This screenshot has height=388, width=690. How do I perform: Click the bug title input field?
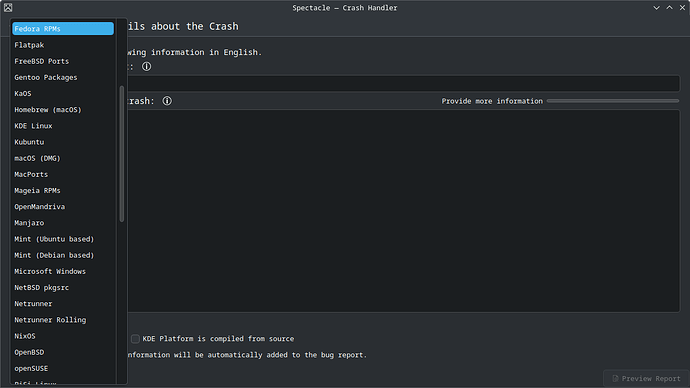pos(404,84)
